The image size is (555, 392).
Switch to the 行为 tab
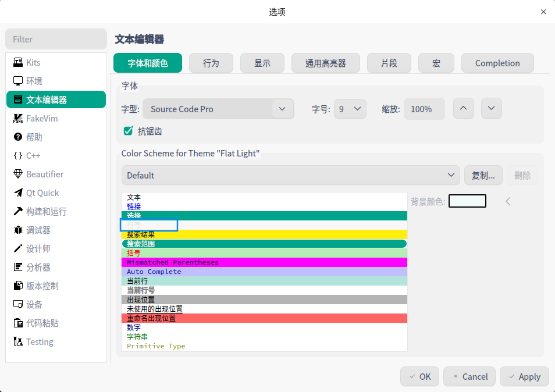211,63
